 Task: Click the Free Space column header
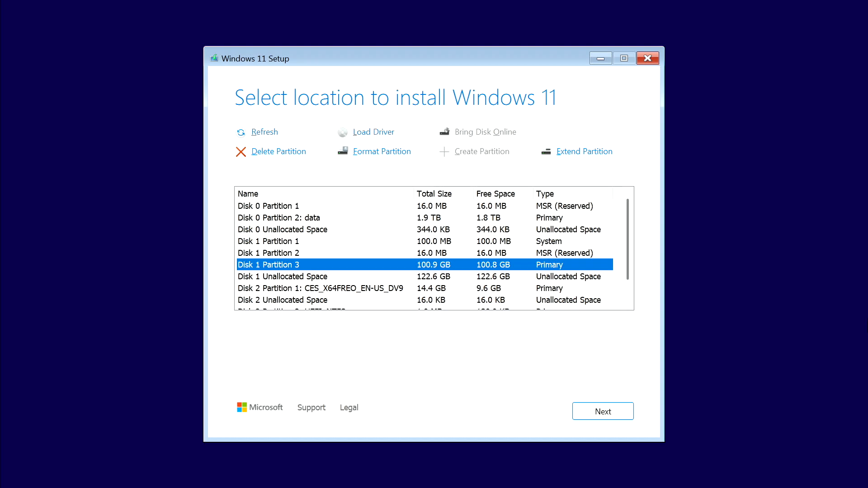(503, 194)
